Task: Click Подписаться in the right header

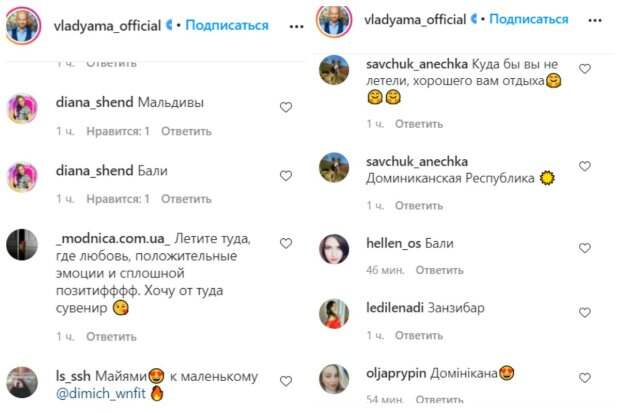Action: (x=529, y=19)
